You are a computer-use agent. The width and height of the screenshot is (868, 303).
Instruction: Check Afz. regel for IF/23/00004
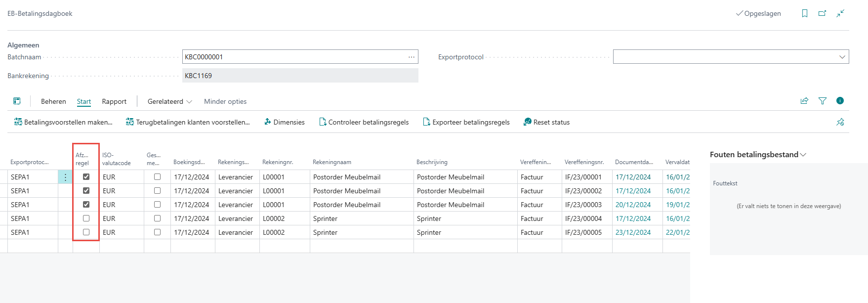coord(86,218)
